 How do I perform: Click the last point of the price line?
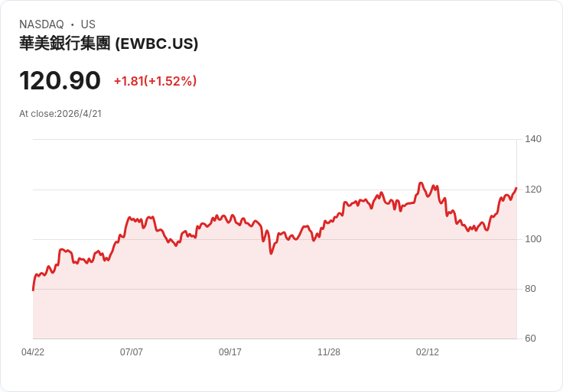(516, 188)
